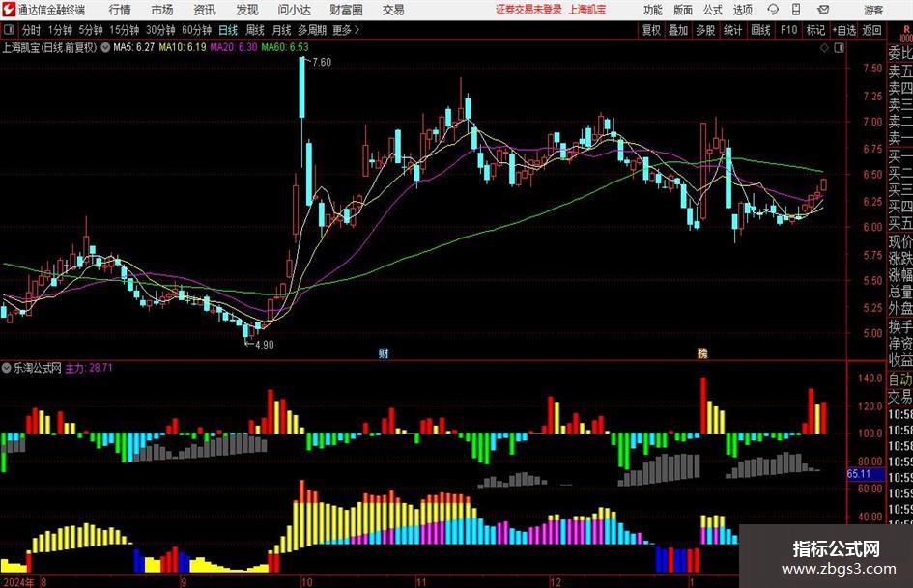
Task: Click the 多股 toolbar button
Action: (705, 30)
